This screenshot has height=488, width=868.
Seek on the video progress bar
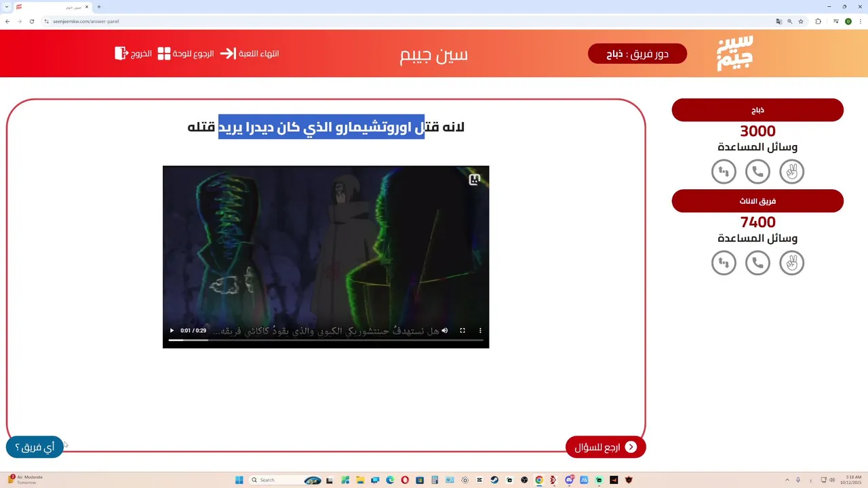[x=325, y=340]
